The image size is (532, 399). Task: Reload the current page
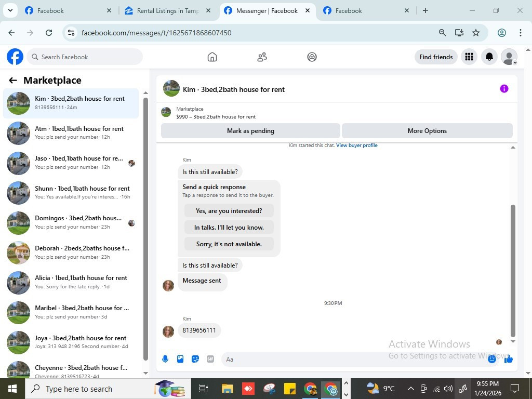(x=49, y=33)
